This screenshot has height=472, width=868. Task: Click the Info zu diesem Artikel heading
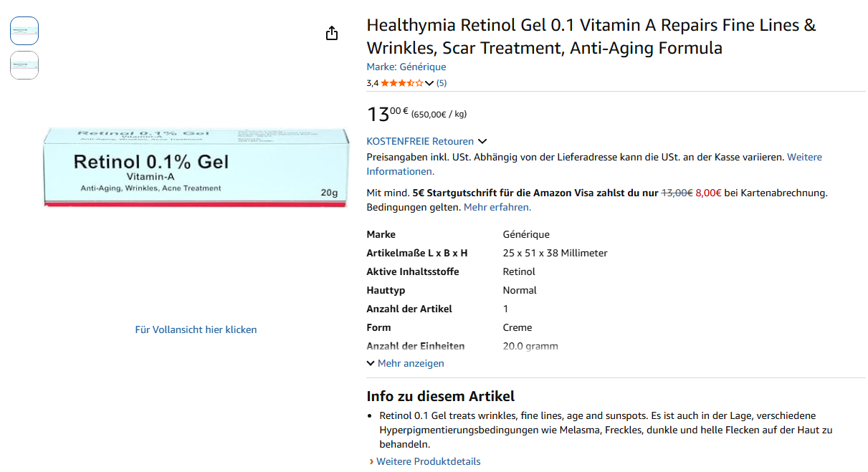(440, 396)
